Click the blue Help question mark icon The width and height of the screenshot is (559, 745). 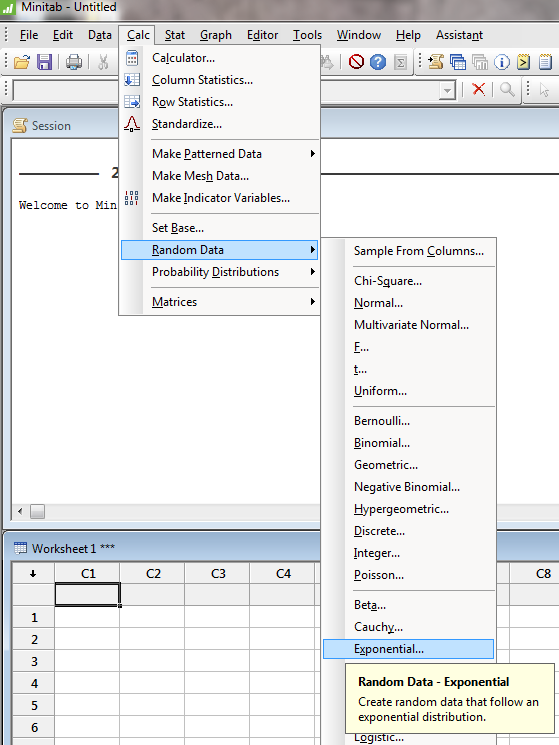[x=378, y=62]
